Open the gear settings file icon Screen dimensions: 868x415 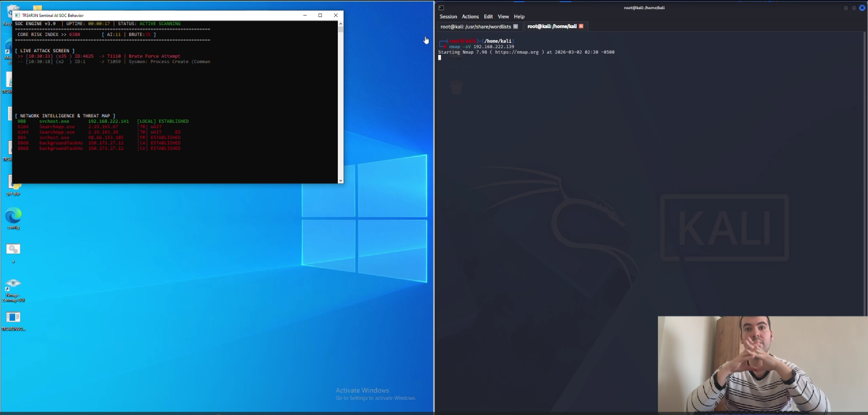click(13, 249)
